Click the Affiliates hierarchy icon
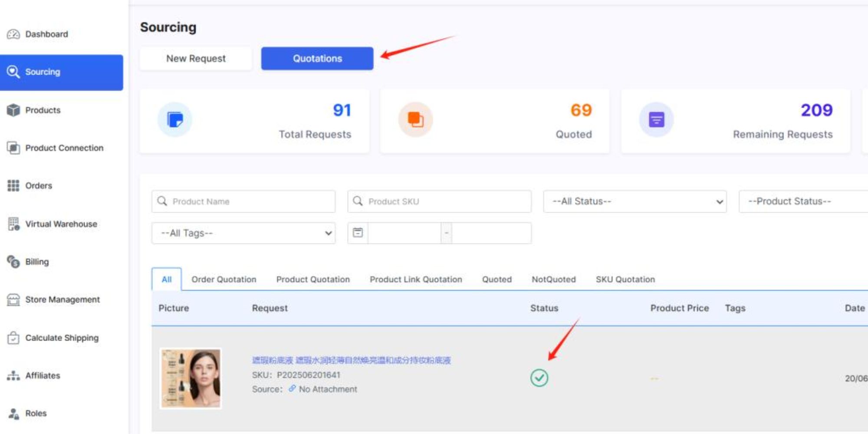 pyautogui.click(x=13, y=375)
